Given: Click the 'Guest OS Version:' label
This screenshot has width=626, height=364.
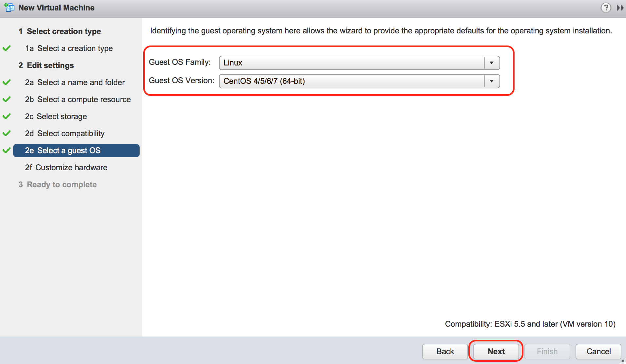Looking at the screenshot, I should (181, 81).
